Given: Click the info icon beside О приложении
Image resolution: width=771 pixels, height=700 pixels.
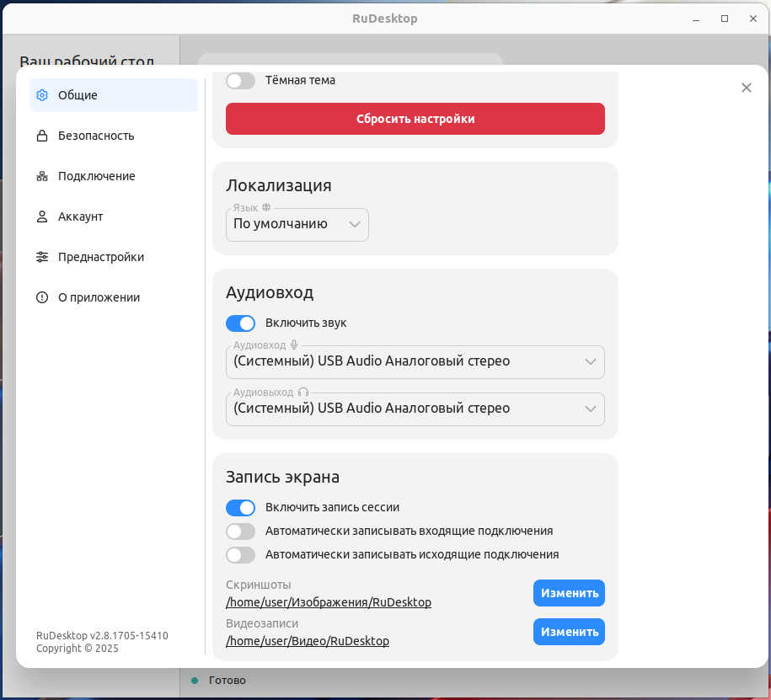Looking at the screenshot, I should 42,297.
